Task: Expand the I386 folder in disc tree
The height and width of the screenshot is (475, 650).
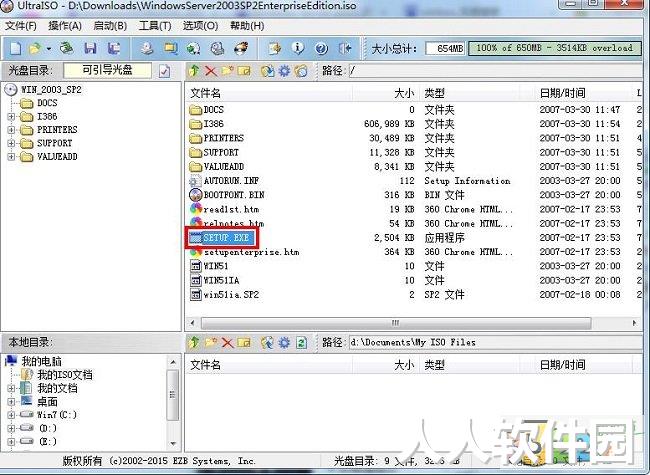Action: click(x=11, y=116)
